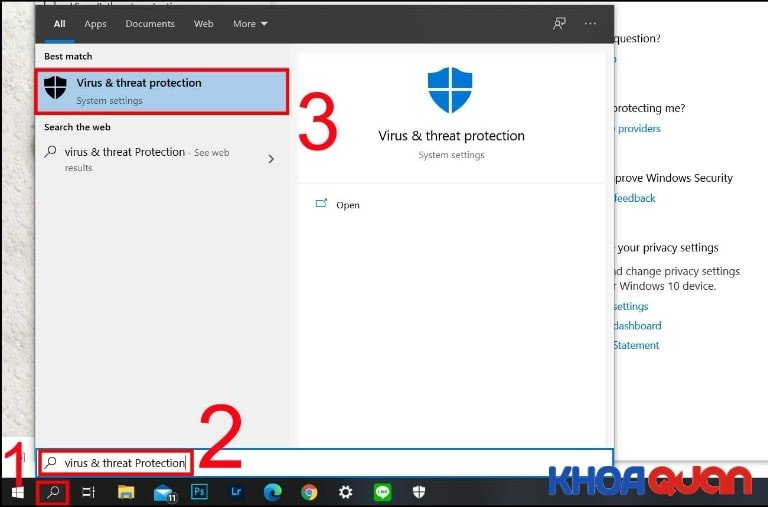Open File Explorer from the taskbar
The image size is (768, 507).
[x=126, y=492]
